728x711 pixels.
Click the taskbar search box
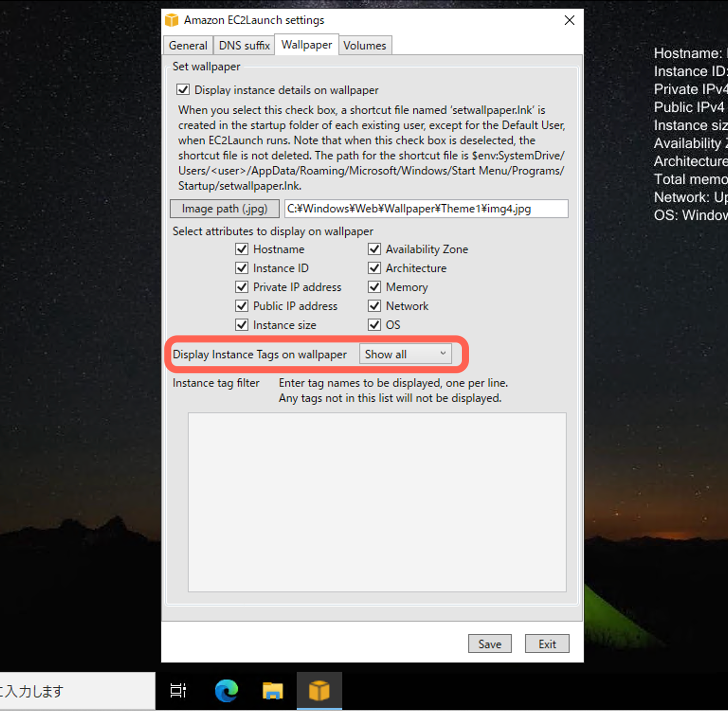coord(77,691)
